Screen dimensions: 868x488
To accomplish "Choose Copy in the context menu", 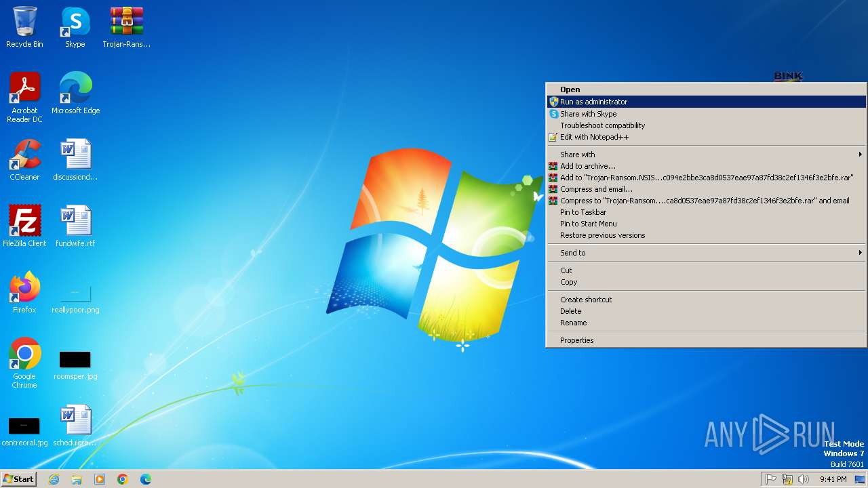I will coord(706,282).
